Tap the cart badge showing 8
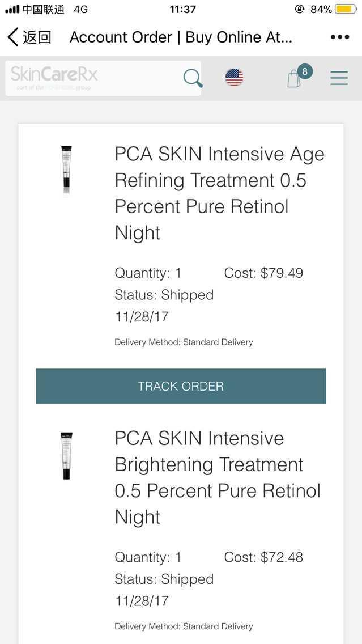 (x=305, y=71)
